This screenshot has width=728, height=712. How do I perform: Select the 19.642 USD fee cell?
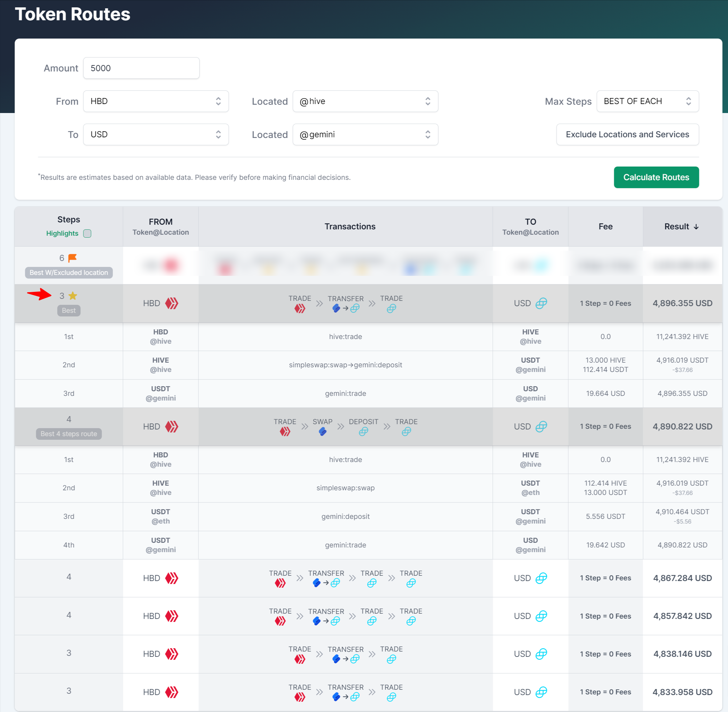605,545
